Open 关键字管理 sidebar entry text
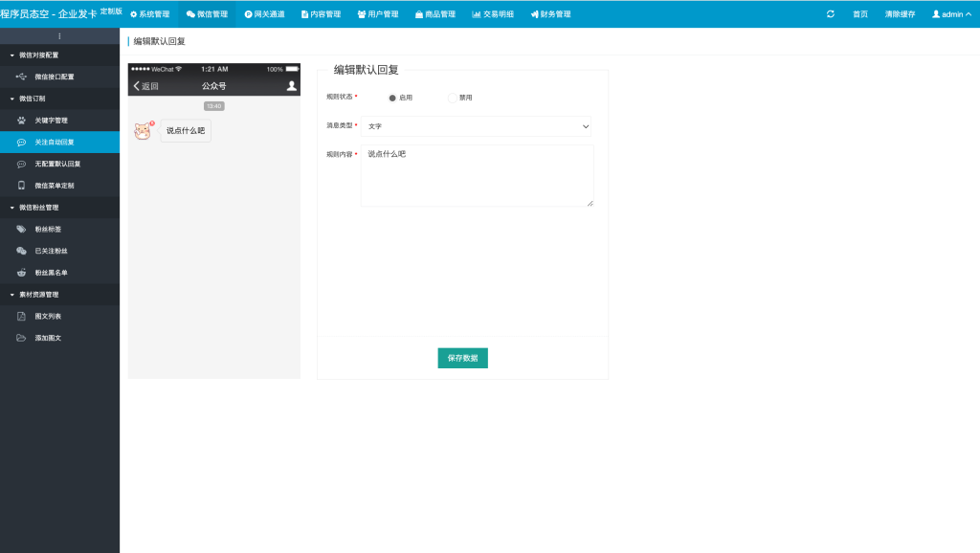 (x=52, y=120)
